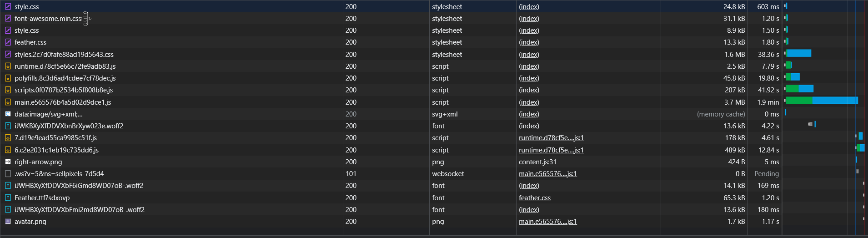This screenshot has height=238, width=868.
Task: Click the 1.9 min time value
Action: pos(768,102)
